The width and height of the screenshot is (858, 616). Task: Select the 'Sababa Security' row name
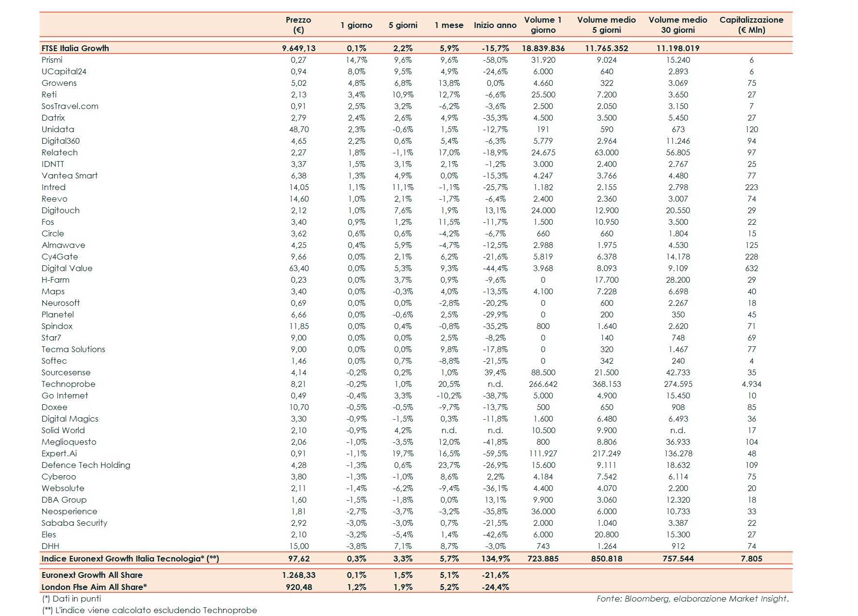74,523
